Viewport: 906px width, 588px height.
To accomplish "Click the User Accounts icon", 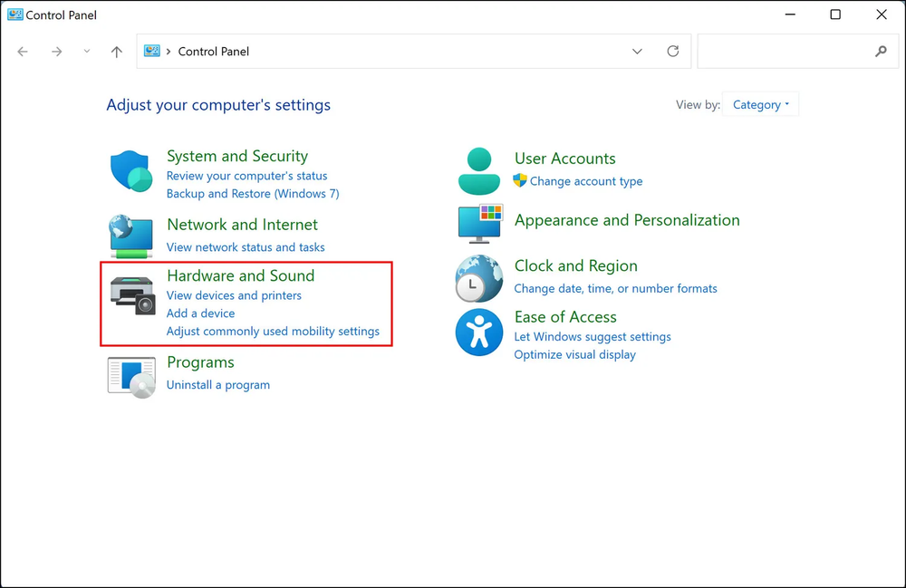I will pos(478,169).
